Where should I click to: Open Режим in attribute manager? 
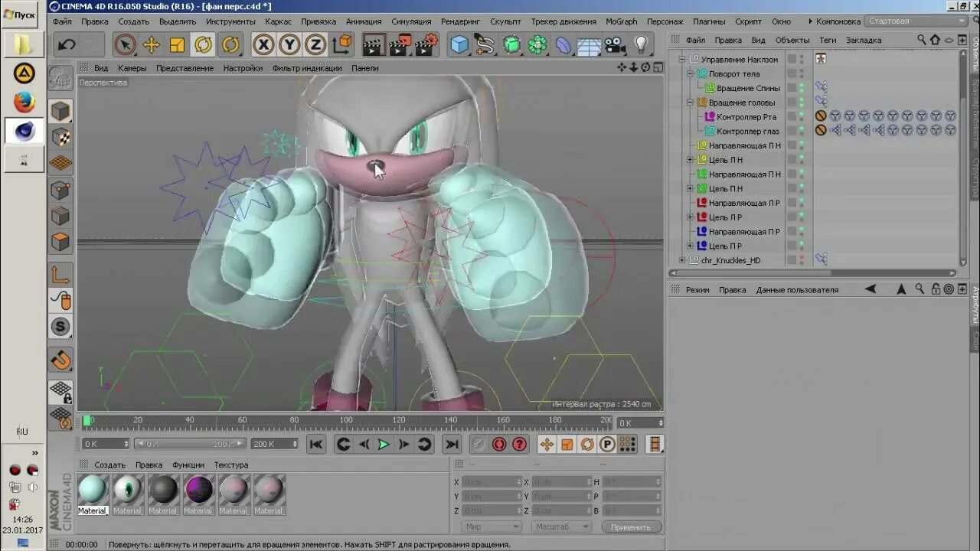tap(697, 290)
